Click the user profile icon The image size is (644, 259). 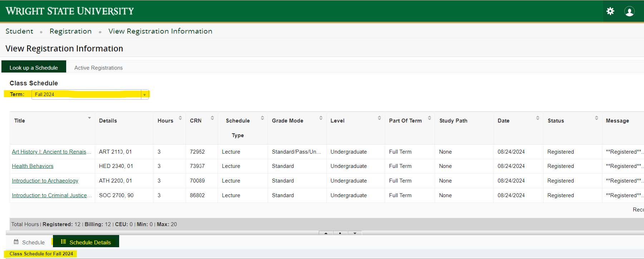click(629, 11)
